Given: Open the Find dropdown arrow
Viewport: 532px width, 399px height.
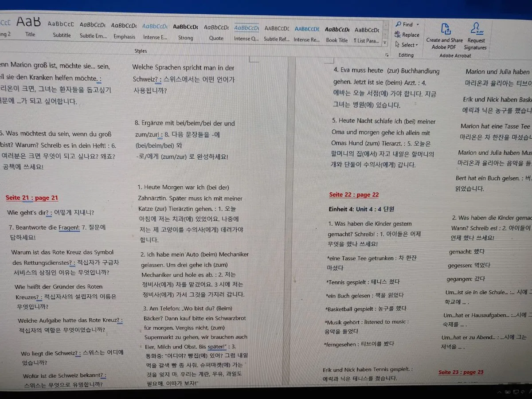Looking at the screenshot, I should pos(418,25).
